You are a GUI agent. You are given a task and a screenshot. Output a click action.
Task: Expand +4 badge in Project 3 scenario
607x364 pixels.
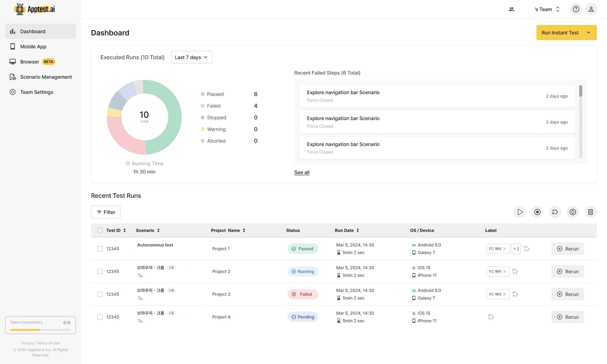171,290
